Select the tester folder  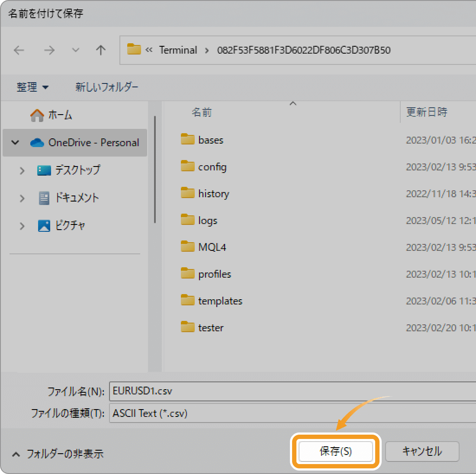(x=211, y=328)
